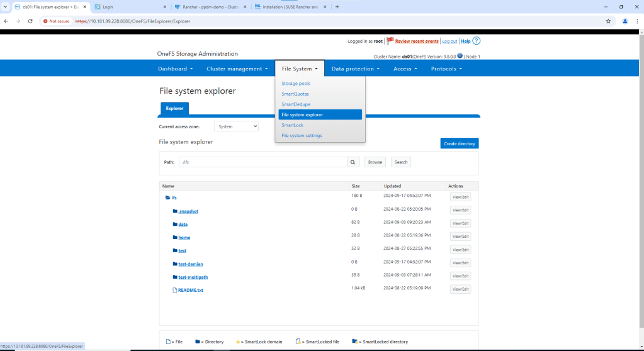Viewport: 644px width, 351px height.
Task: Click the cluster info icon near OneFS version
Action: point(460,56)
